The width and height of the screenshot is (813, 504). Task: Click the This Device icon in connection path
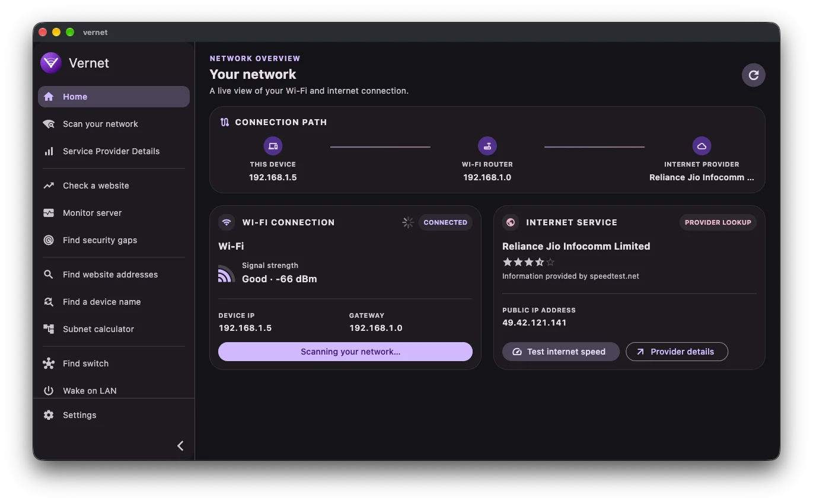[273, 146]
